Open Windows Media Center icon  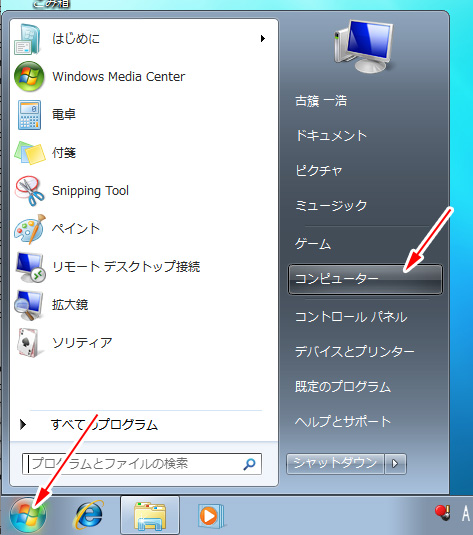click(x=29, y=76)
